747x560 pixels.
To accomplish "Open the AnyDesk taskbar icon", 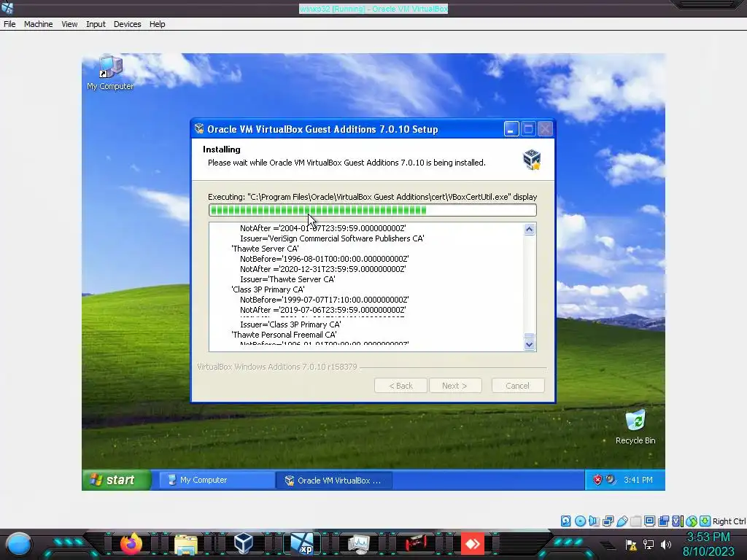I will pyautogui.click(x=472, y=544).
